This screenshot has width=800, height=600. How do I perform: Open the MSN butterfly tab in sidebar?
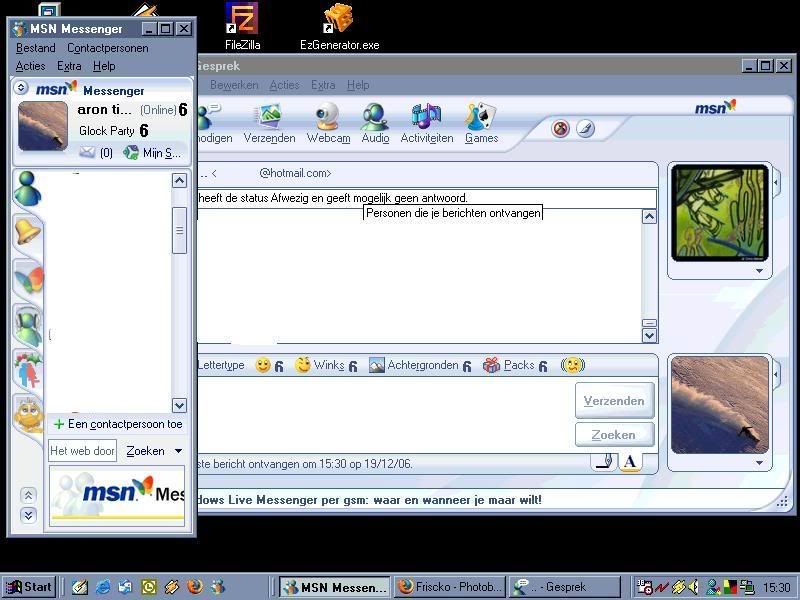tap(29, 279)
